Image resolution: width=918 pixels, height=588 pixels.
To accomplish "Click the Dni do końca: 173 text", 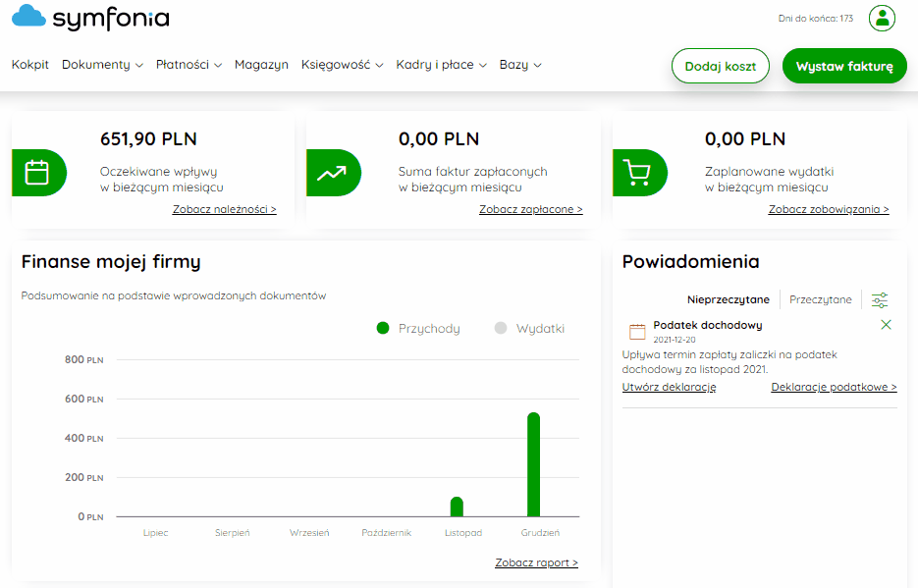I will point(816,18).
